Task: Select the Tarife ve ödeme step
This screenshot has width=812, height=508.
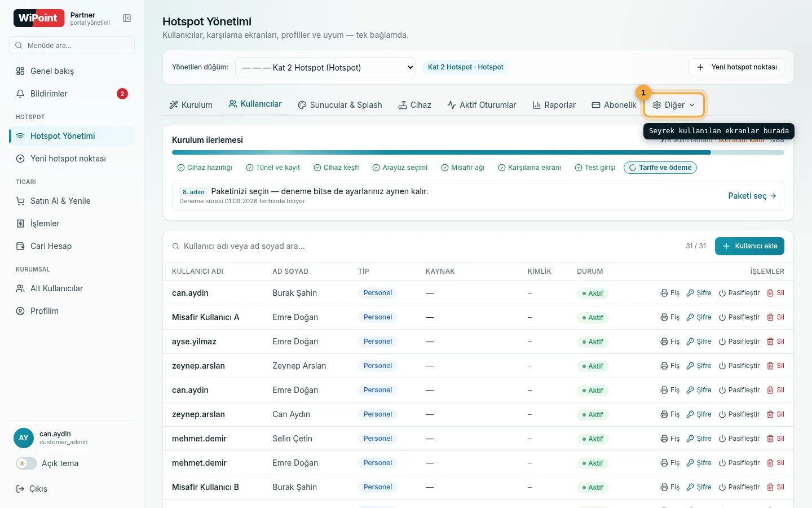Action: coord(660,168)
